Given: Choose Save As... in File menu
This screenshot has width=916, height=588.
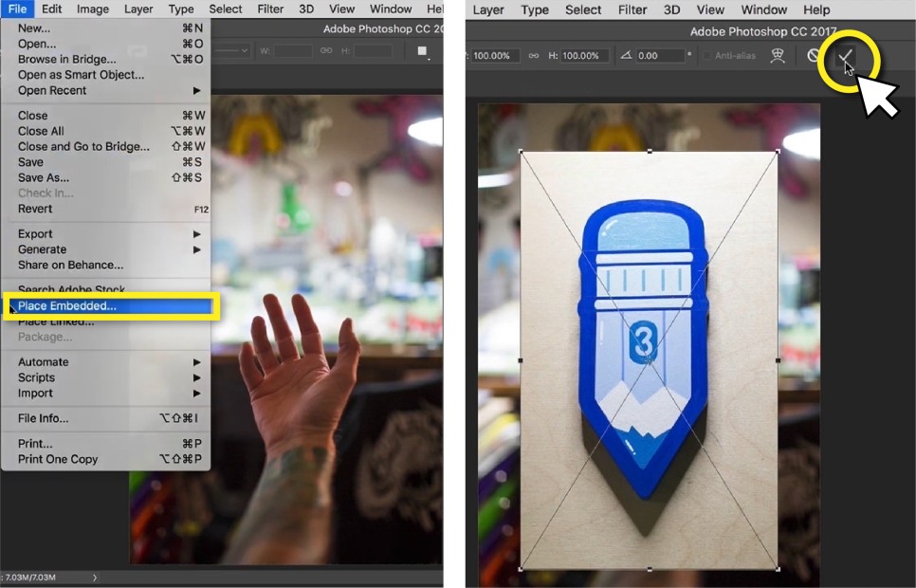Looking at the screenshot, I should pyautogui.click(x=106, y=177).
